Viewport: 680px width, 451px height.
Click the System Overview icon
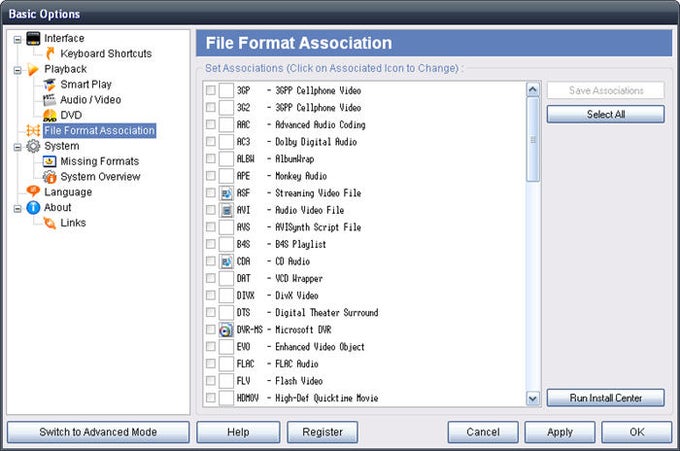coord(50,177)
